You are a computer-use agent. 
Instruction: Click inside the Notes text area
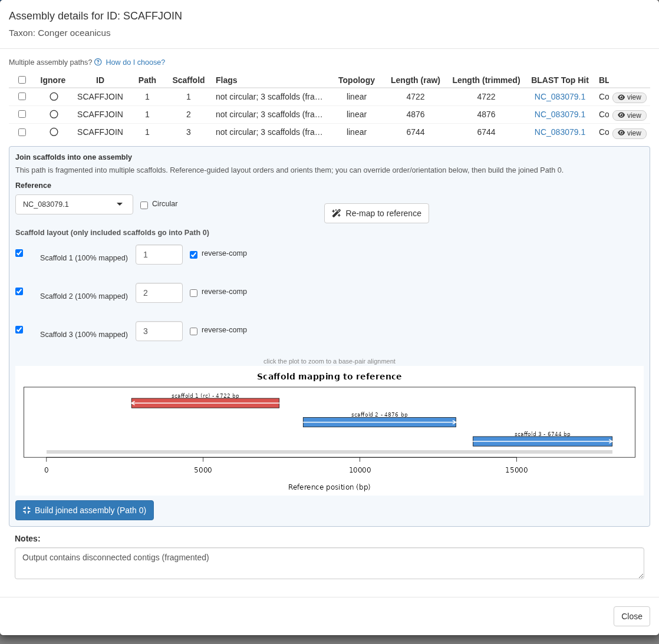coord(329,563)
